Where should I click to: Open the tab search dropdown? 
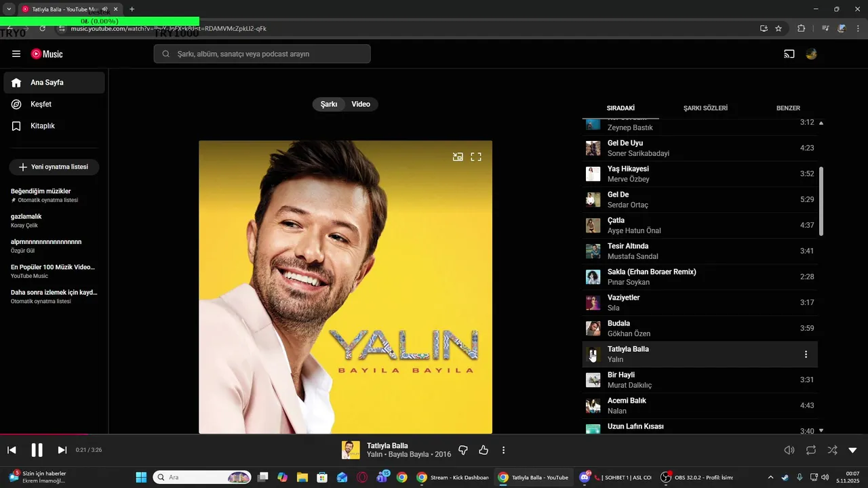9,9
